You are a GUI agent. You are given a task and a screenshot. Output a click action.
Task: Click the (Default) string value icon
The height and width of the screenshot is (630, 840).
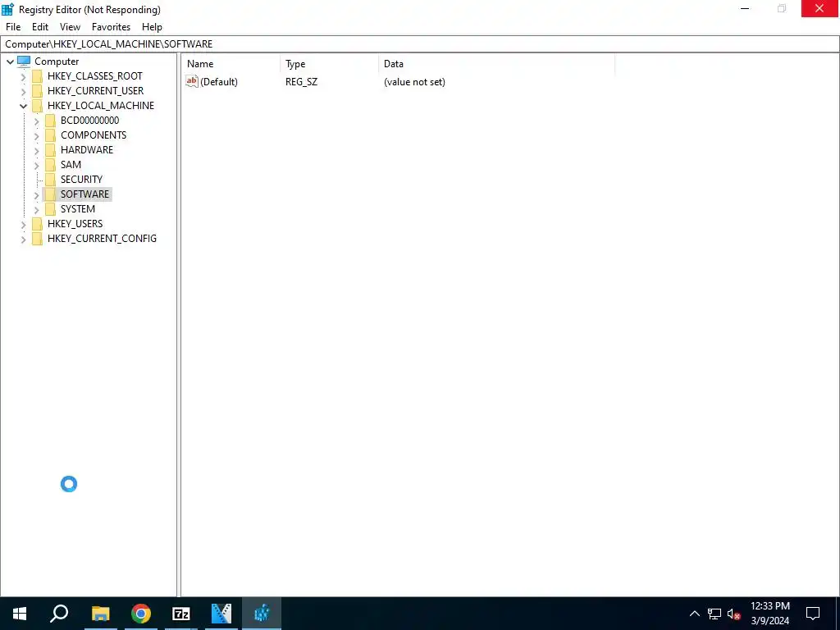coord(192,81)
